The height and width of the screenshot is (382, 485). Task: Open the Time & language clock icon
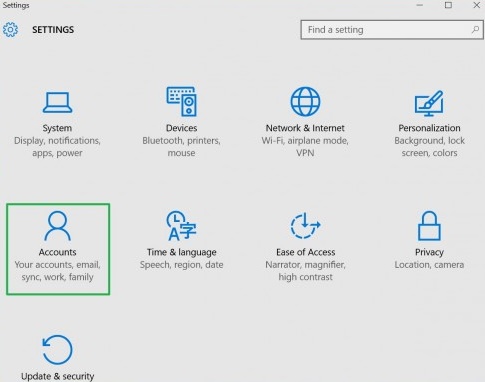tap(181, 226)
